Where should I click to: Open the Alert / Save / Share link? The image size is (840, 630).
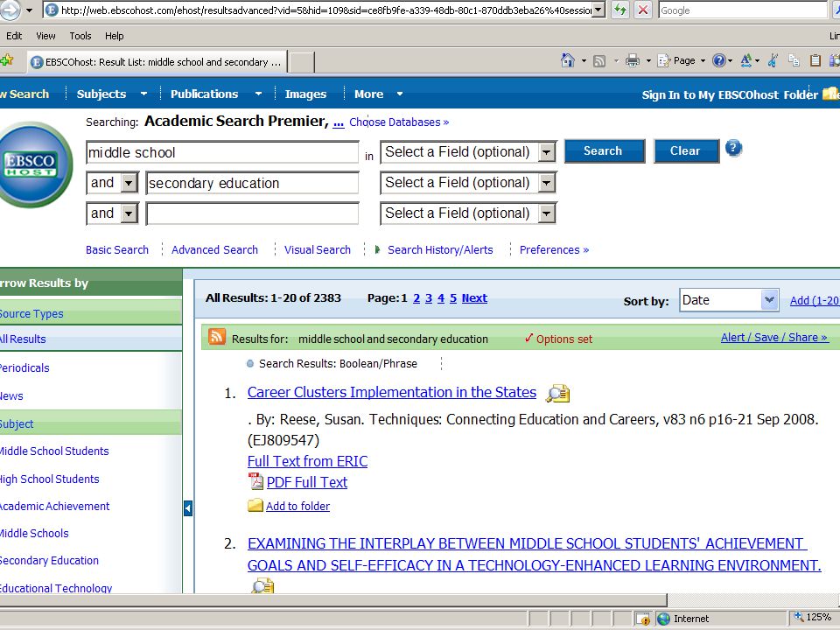pos(774,338)
